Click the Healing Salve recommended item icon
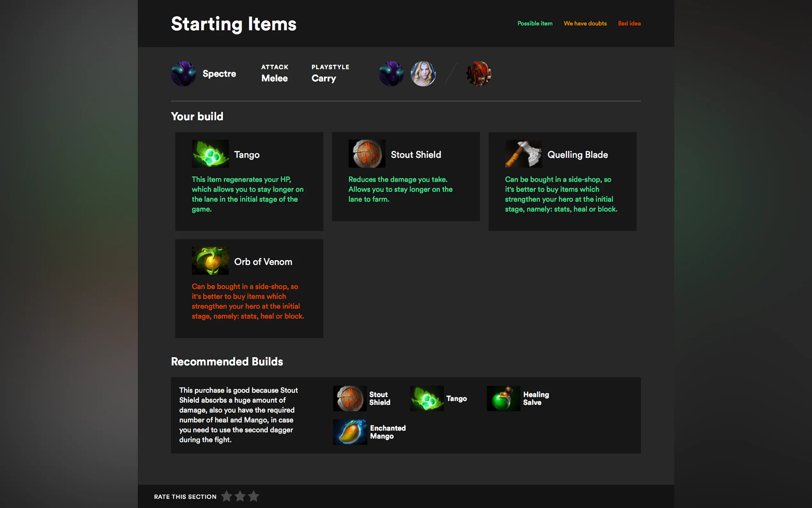The width and height of the screenshot is (812, 508). (x=504, y=399)
